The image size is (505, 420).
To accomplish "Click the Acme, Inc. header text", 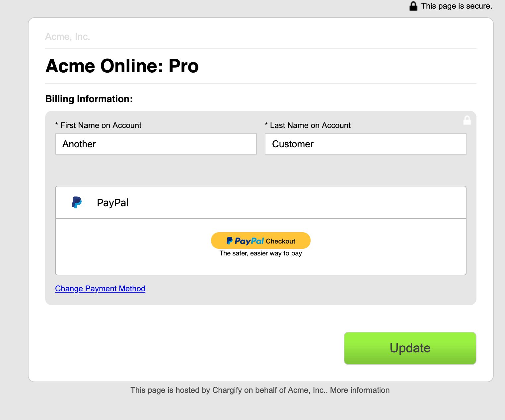I will 68,36.
